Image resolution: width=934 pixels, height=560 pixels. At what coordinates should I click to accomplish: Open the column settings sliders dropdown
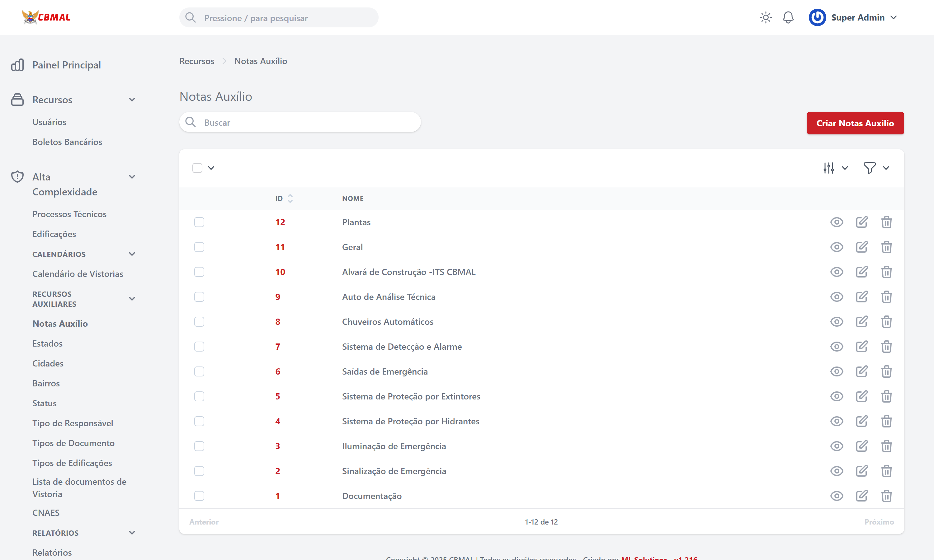click(x=829, y=168)
